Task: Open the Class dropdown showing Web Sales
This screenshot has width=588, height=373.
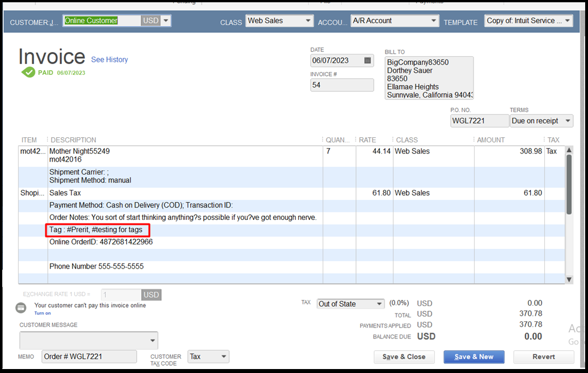Action: point(308,20)
